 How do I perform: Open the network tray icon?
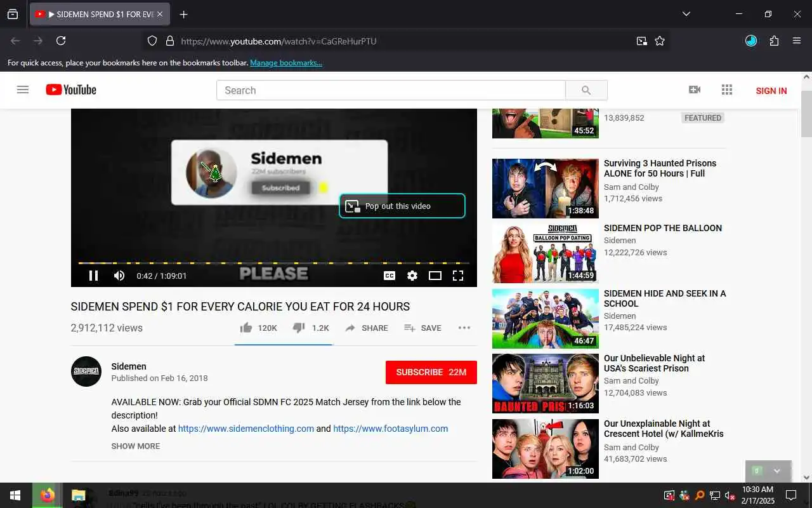715,495
